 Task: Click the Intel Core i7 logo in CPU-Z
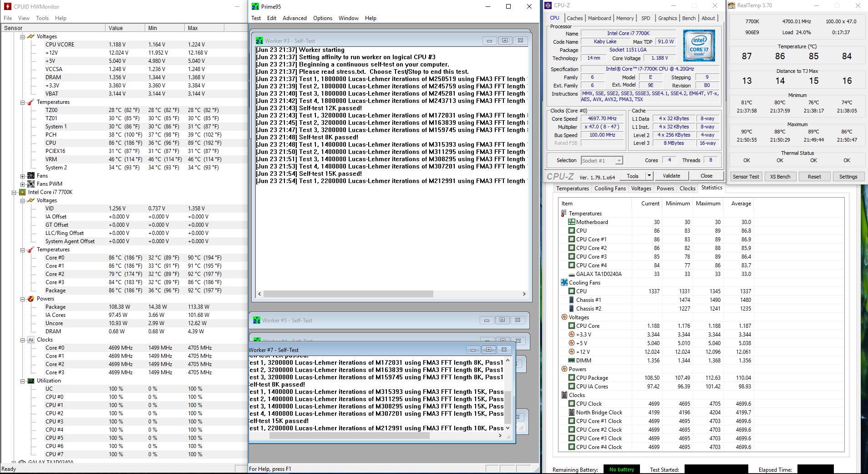(699, 46)
